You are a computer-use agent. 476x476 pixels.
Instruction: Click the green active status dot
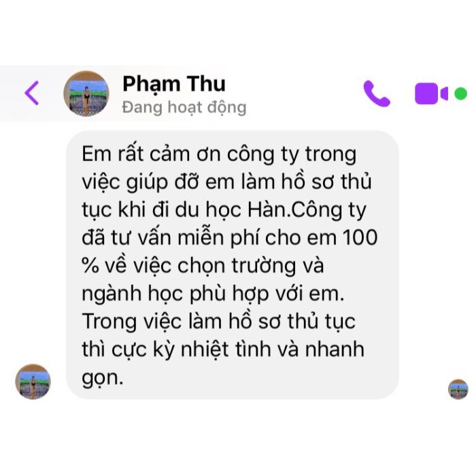[x=460, y=94]
